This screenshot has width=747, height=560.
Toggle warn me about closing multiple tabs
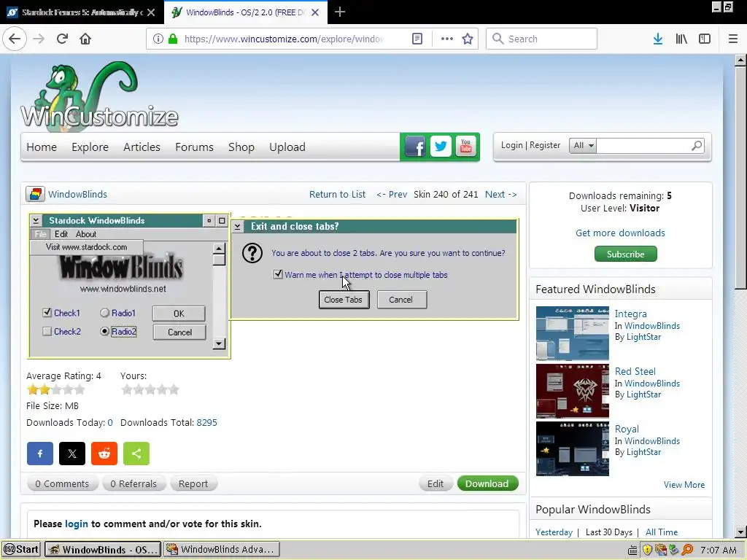278,274
